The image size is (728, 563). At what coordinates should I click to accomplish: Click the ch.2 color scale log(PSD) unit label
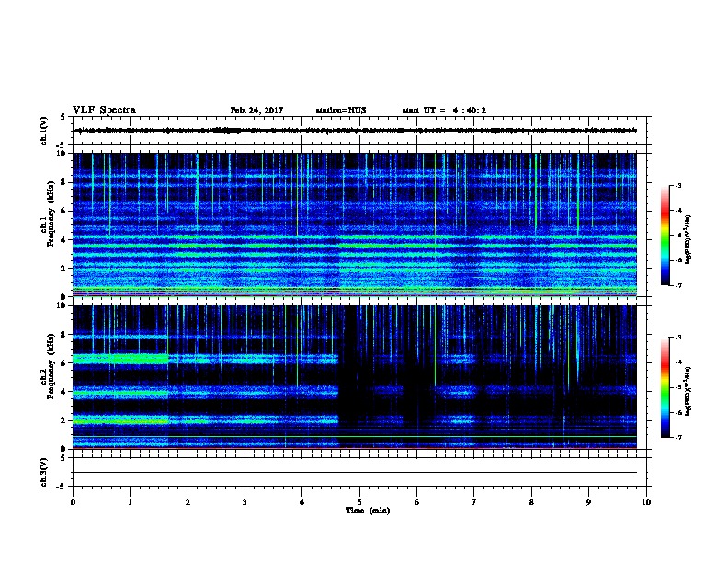point(688,391)
